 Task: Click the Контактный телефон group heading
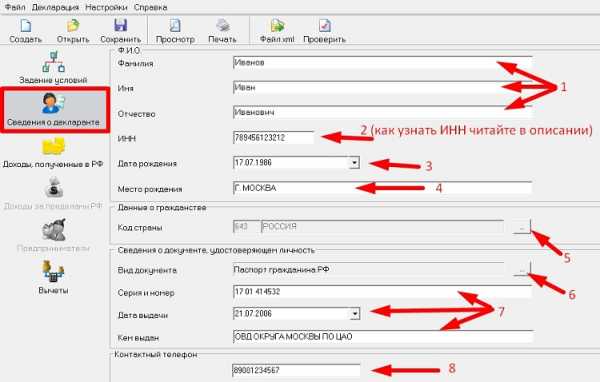point(156,355)
